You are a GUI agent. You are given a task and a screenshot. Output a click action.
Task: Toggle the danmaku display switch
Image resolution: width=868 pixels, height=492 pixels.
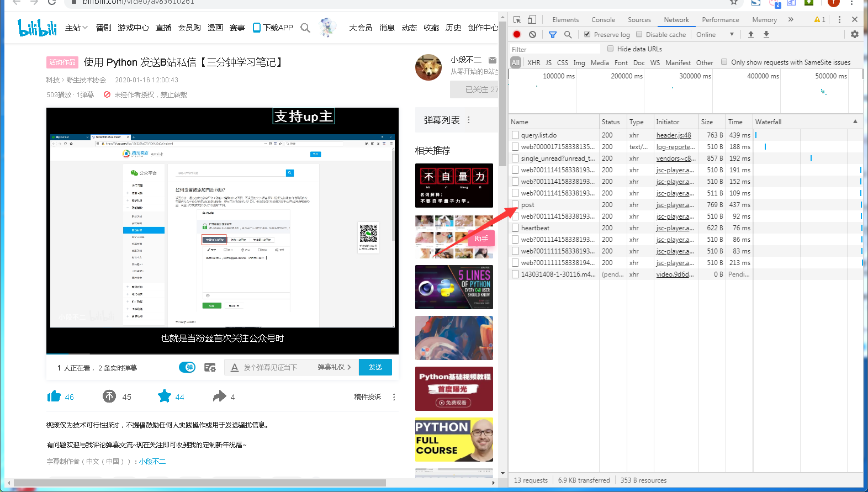[187, 367]
